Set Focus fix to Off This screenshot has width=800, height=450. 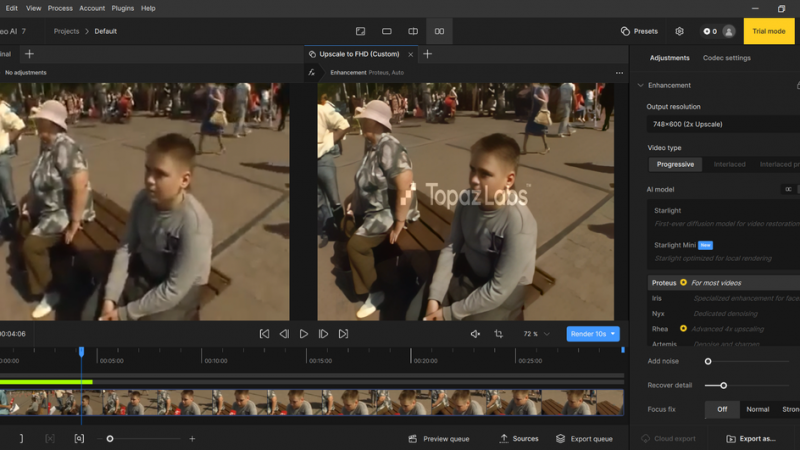722,409
